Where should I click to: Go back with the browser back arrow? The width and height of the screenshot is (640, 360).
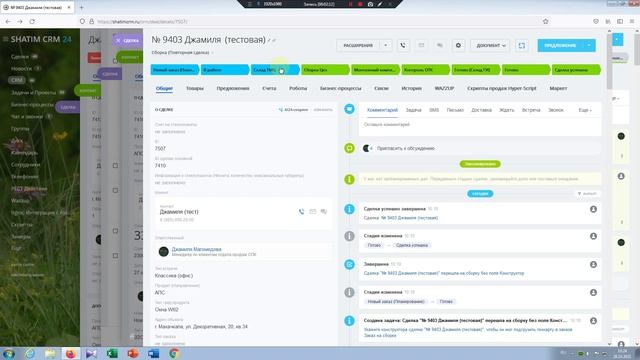pyautogui.click(x=9, y=21)
